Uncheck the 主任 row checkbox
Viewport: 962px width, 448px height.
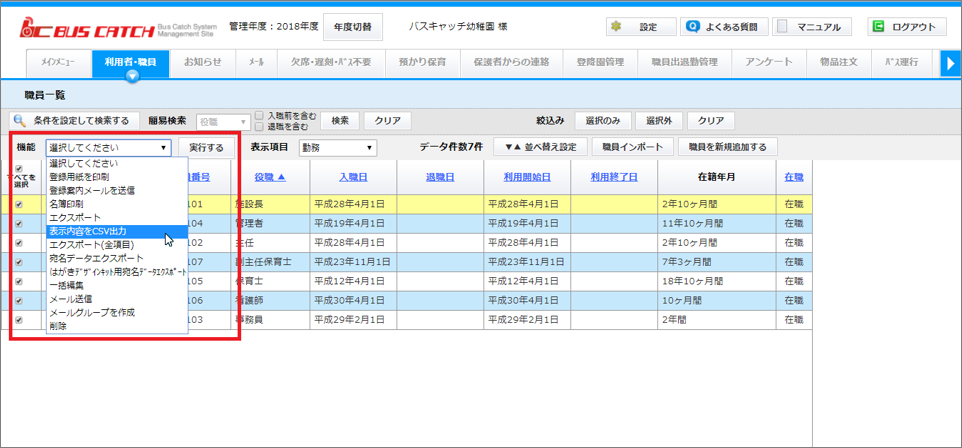(x=19, y=243)
